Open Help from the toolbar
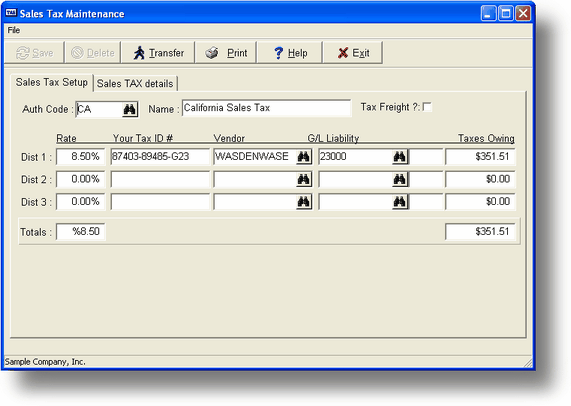The image size is (571, 406). click(x=290, y=53)
